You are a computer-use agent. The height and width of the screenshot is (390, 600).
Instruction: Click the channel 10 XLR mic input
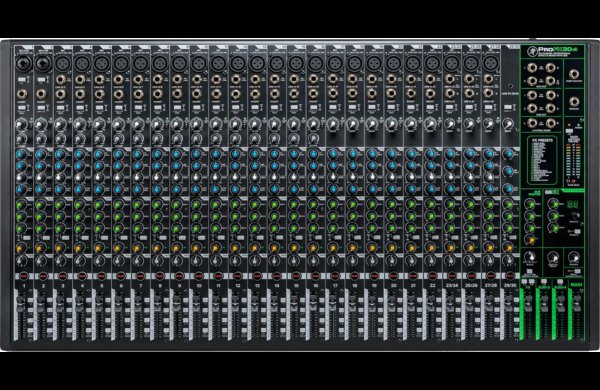coord(199,64)
